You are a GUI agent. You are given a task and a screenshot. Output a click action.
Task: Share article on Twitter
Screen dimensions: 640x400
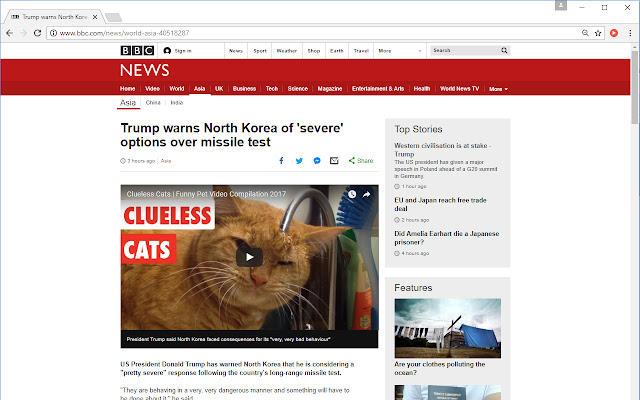click(299, 161)
